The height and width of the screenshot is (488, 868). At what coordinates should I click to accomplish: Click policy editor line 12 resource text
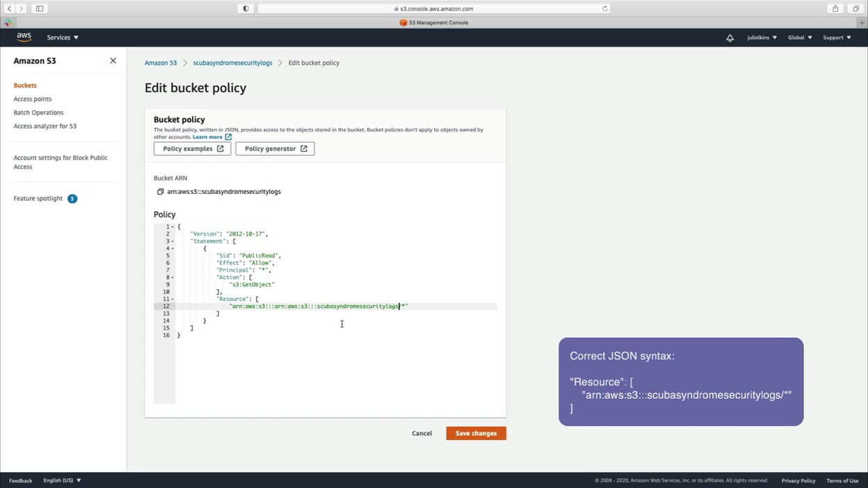coord(319,306)
